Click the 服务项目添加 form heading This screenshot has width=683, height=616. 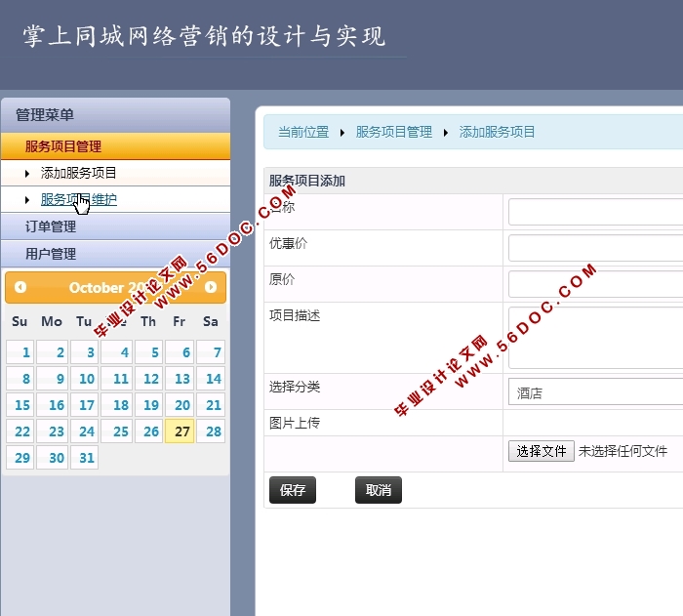click(x=307, y=181)
